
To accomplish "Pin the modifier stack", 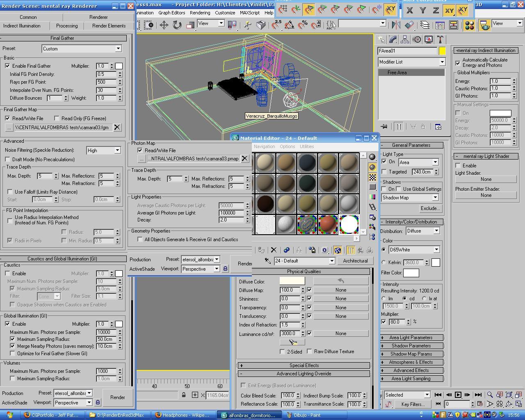I will point(384,127).
